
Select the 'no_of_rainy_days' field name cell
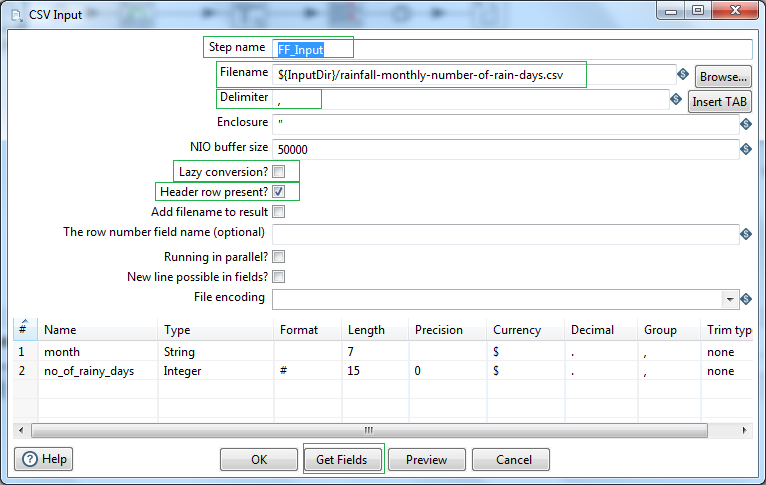[98, 371]
